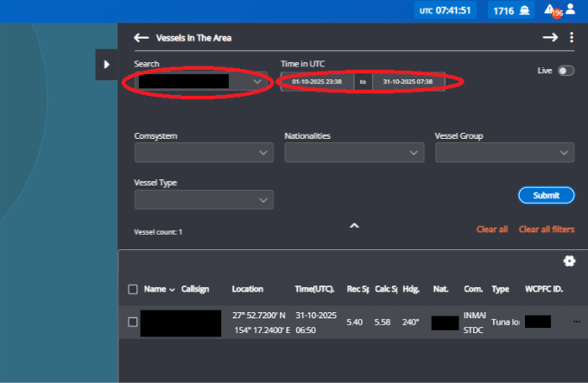
Task: Click the Hdg. column header
Action: [411, 289]
